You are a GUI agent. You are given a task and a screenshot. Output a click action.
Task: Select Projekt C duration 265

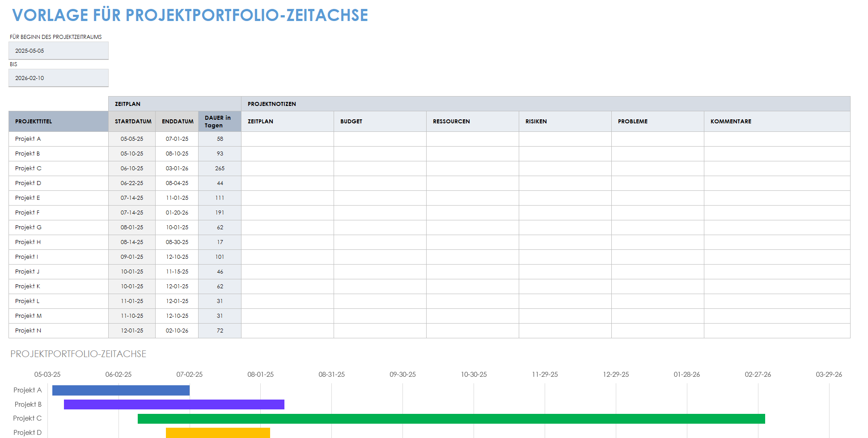click(x=220, y=168)
